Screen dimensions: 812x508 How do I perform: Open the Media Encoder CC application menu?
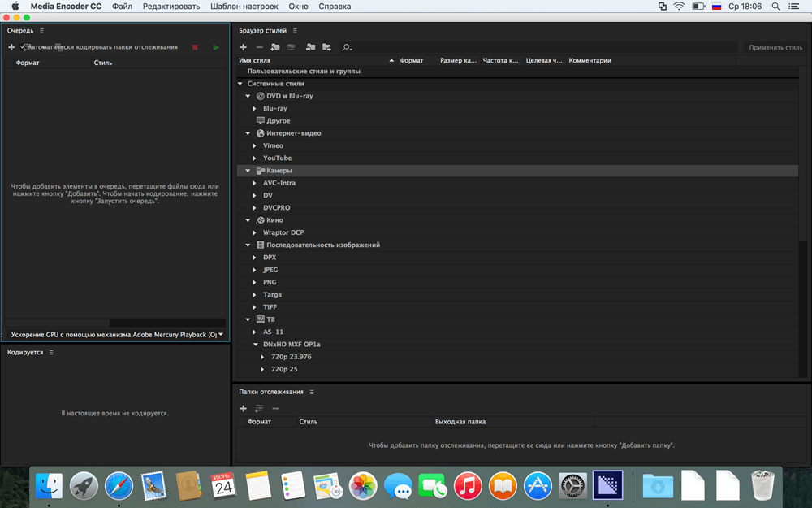67,7
